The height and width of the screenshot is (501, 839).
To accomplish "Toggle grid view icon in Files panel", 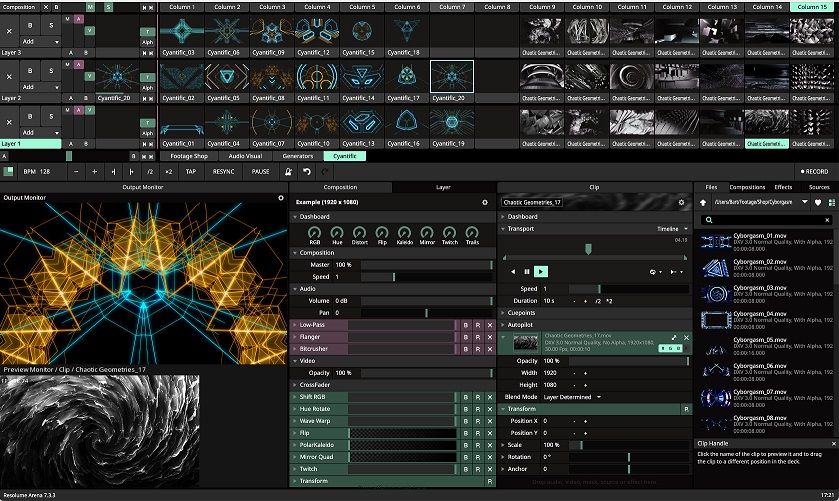I will pyautogui.click(x=832, y=202).
